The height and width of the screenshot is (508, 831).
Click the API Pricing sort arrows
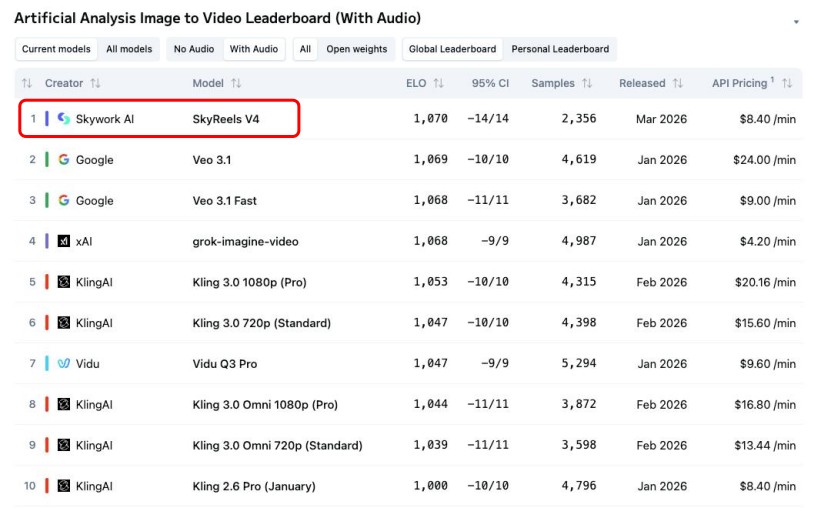787,83
